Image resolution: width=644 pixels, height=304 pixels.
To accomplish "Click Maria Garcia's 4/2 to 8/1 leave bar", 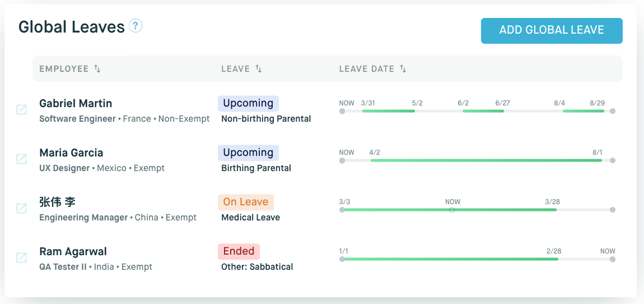I will coord(486,160).
